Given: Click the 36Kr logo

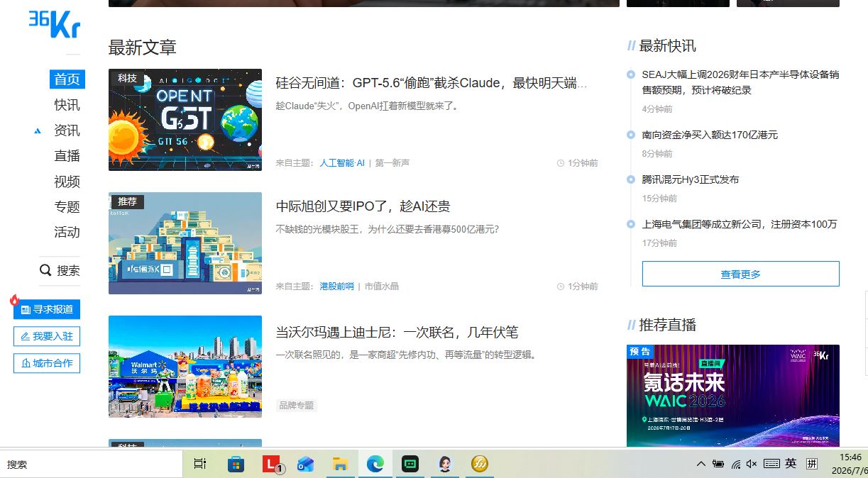Looking at the screenshot, I should pyautogui.click(x=55, y=25).
